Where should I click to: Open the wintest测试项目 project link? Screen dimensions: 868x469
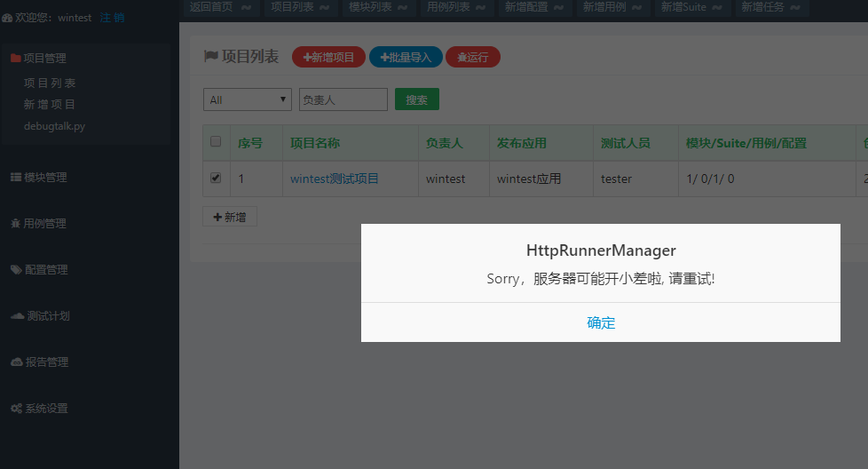(335, 179)
